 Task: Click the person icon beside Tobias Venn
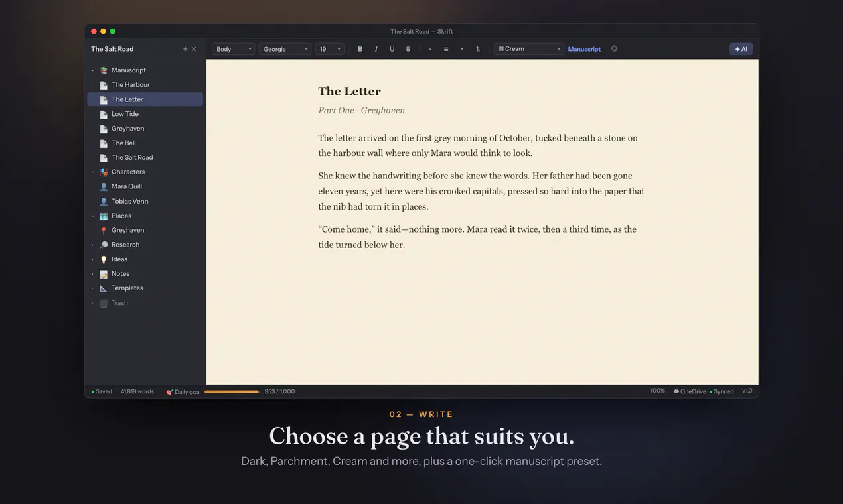[x=104, y=202]
